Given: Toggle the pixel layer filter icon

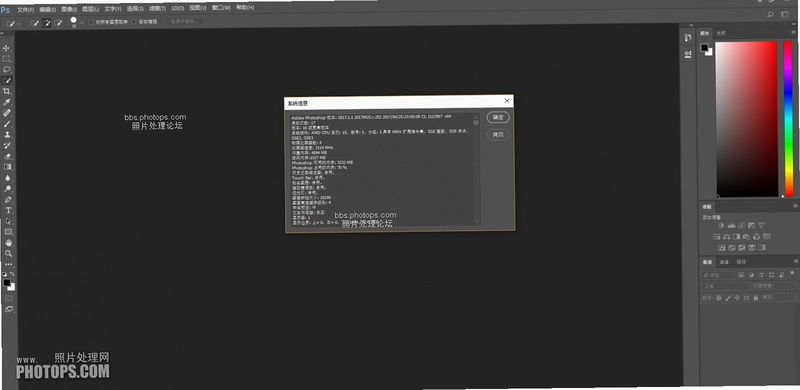Looking at the screenshot, I should (x=741, y=275).
